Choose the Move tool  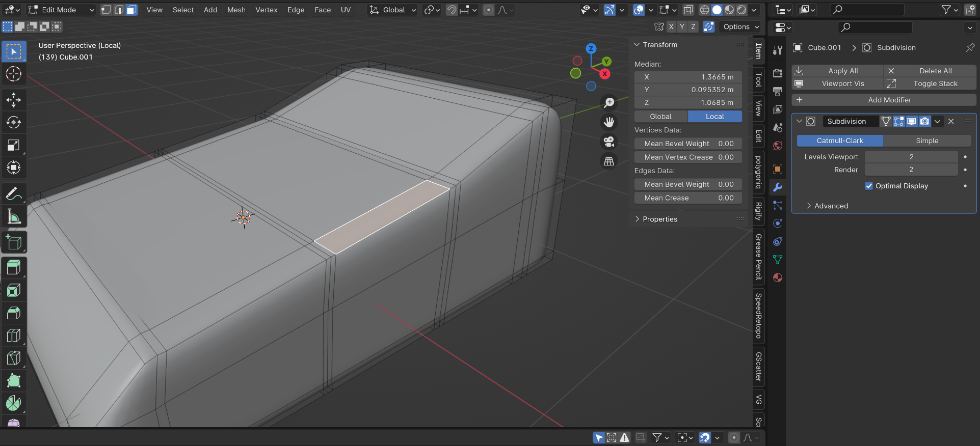point(14,100)
